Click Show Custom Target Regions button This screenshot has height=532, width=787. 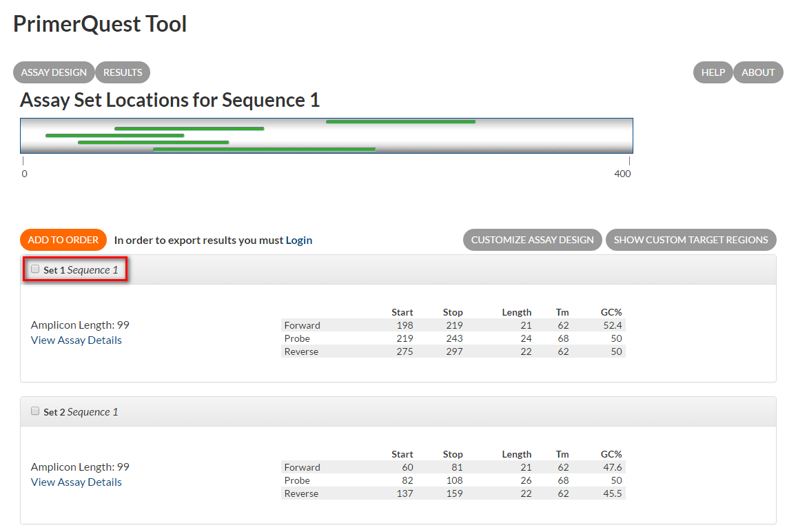point(691,240)
